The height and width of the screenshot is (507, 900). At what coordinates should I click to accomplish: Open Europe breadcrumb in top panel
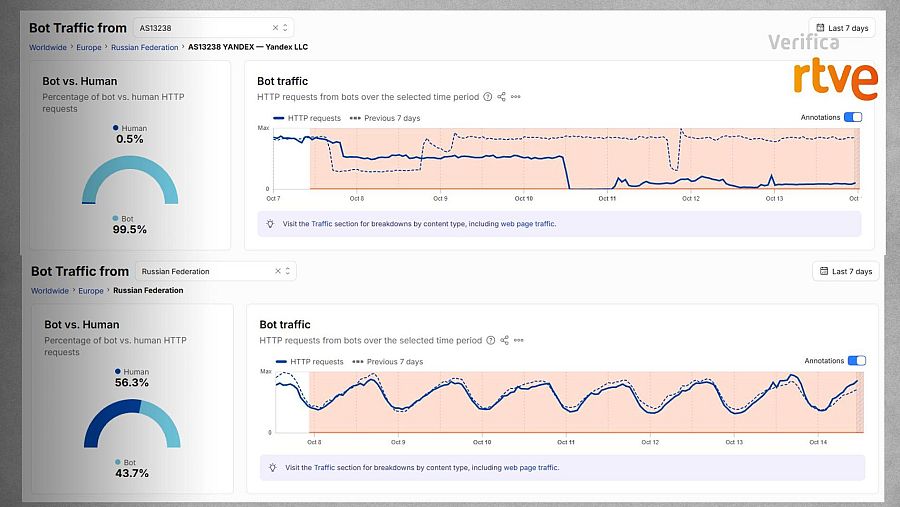tap(89, 47)
